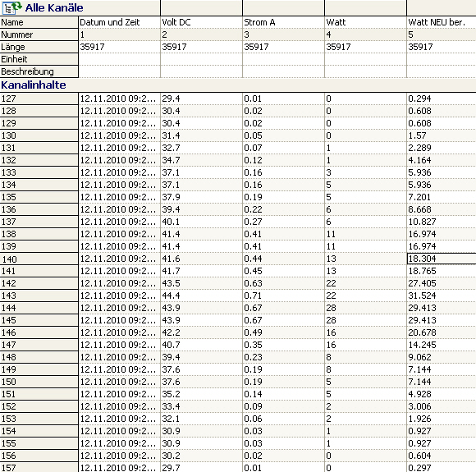The width and height of the screenshot is (476, 472).
Task: Select row header 130
Action: pyautogui.click(x=39, y=135)
